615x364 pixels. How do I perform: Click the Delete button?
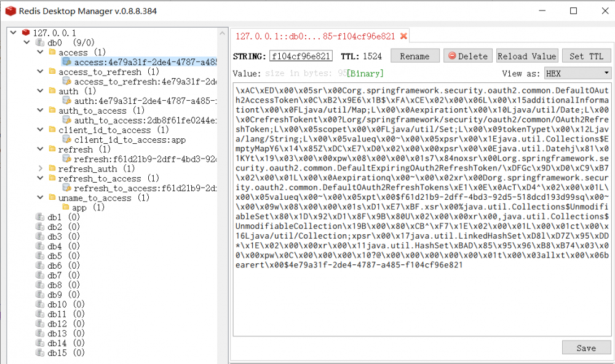click(468, 56)
